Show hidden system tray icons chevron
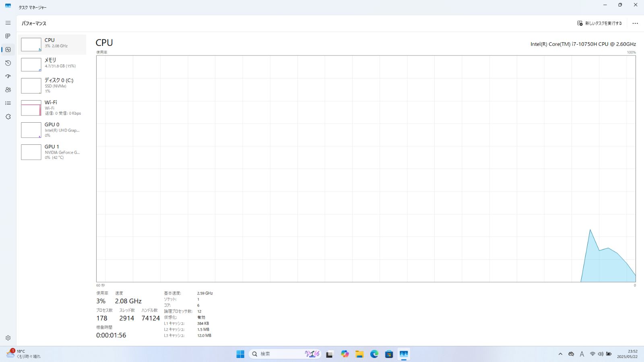 [560, 354]
